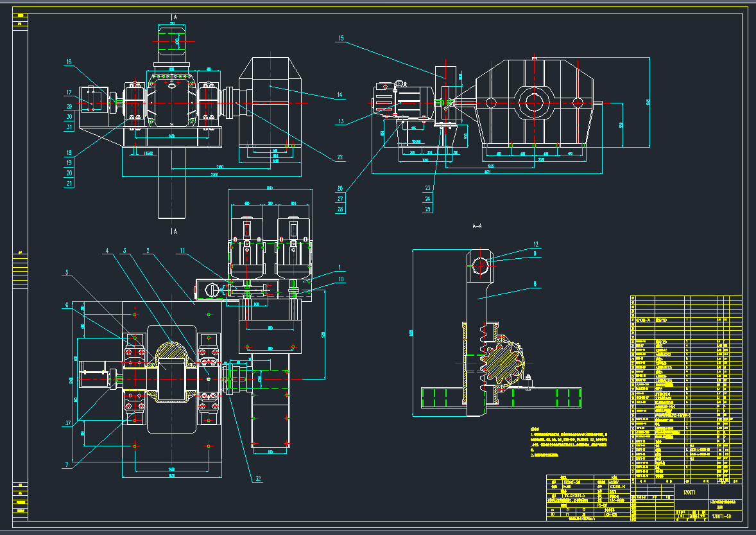Click part callout number 16
The image size is (756, 535).
tap(69, 62)
